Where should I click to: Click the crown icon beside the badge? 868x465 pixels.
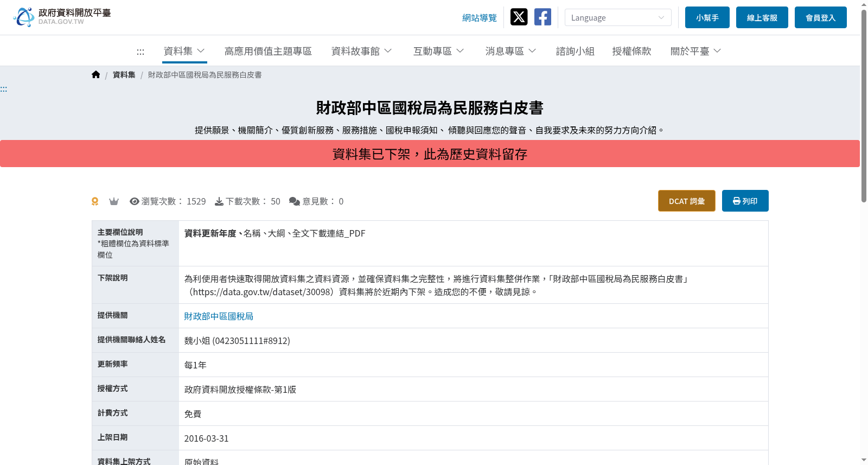pos(113,201)
